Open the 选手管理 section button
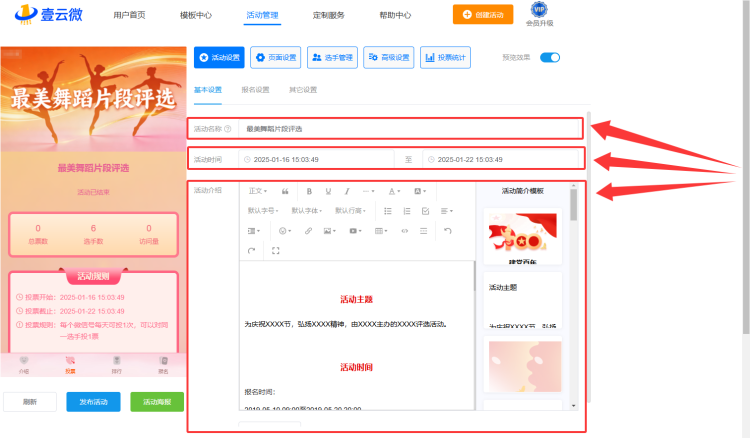The height and width of the screenshot is (438, 750). [x=332, y=57]
